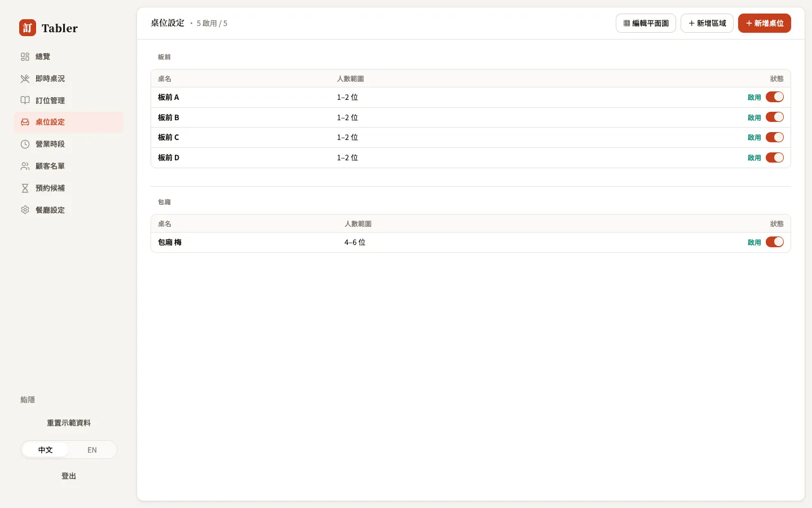Turn off the 板前 C toggle
The height and width of the screenshot is (508, 812).
point(775,137)
